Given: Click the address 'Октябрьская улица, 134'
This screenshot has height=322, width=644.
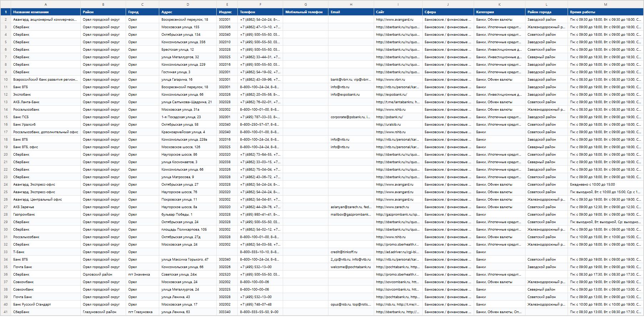Looking at the screenshot, I should 188,35.
